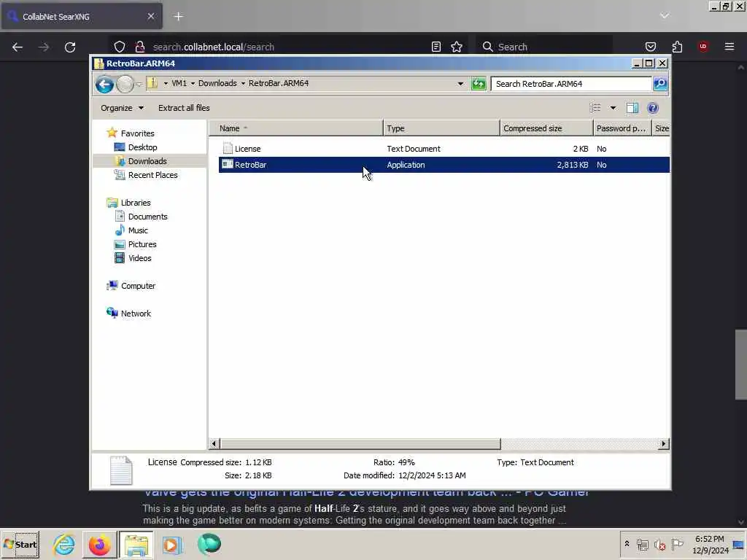Expand address bar history dropdown arrow
The height and width of the screenshot is (560, 747).
460,84
